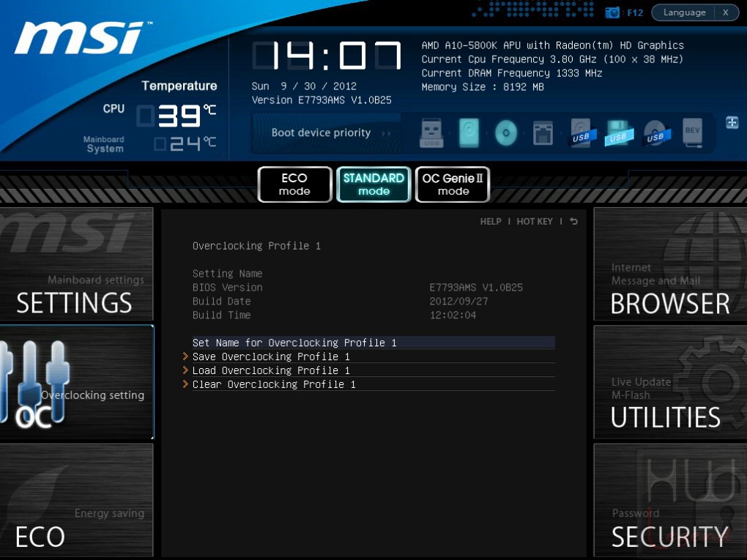Click the BIOS Version value E7793AMS V1.0B25
747x560 pixels.
[x=476, y=287]
